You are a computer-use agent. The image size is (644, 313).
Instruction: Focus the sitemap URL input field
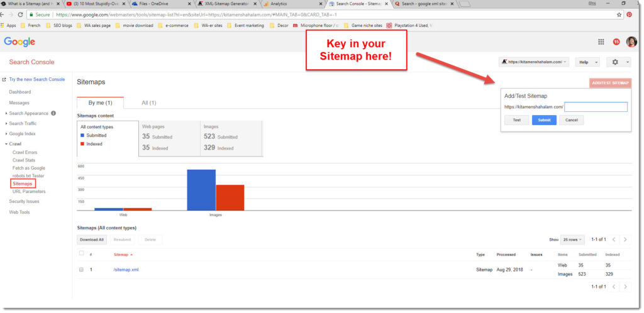click(x=596, y=107)
